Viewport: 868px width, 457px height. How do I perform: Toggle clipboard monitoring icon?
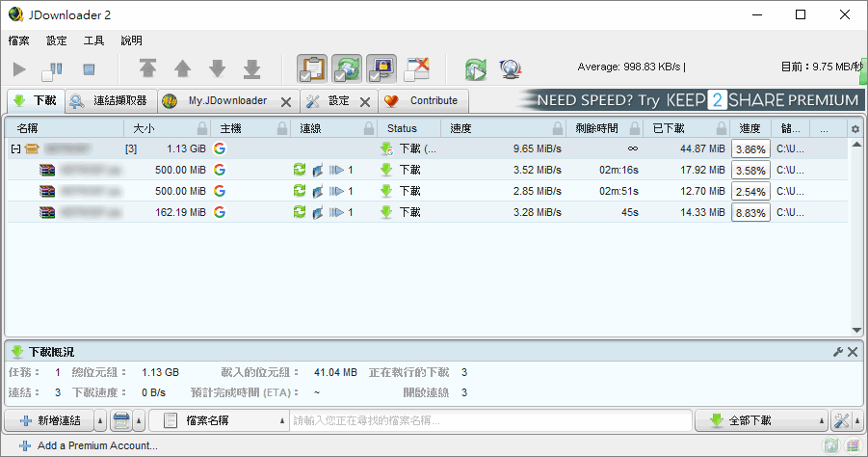pyautogui.click(x=312, y=68)
